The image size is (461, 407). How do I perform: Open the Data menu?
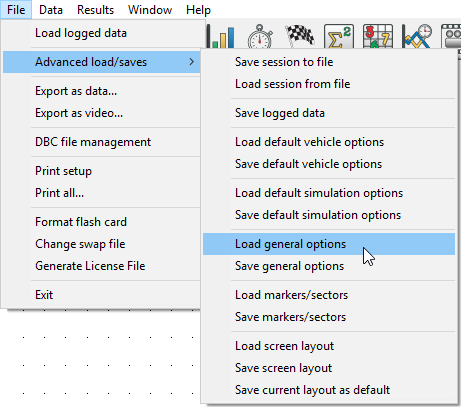click(x=51, y=10)
